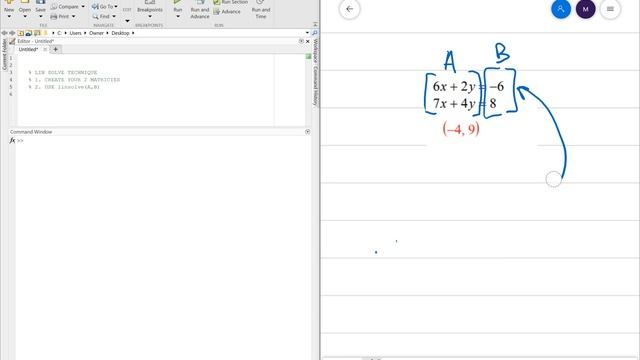Screen dimensions: 640x360
Task: Open the whiteboard hamburger menu
Action: 610,9
